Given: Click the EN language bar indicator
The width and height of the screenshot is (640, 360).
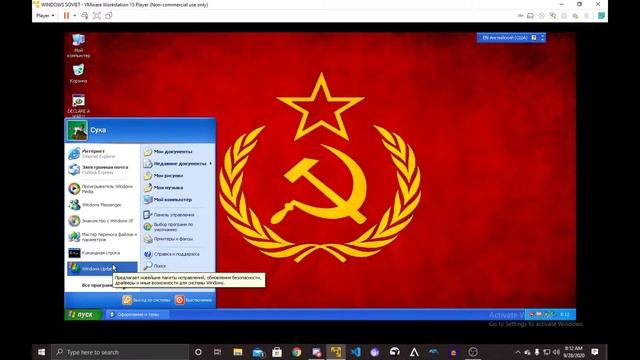Looking at the screenshot, I should click(504, 38).
